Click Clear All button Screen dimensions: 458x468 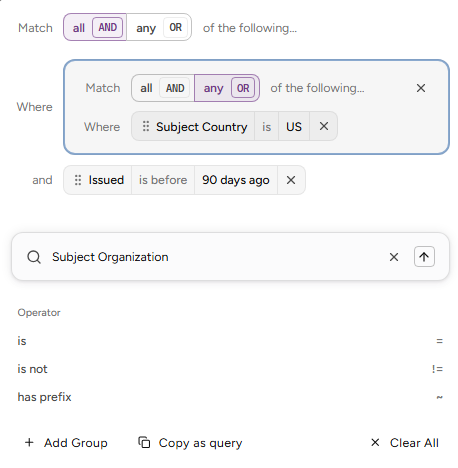405,443
